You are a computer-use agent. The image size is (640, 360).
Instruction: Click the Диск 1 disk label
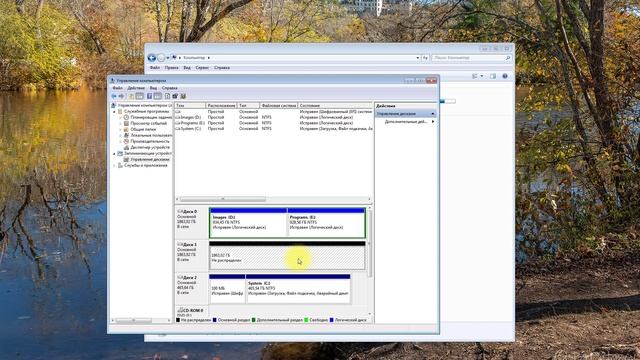pos(190,244)
